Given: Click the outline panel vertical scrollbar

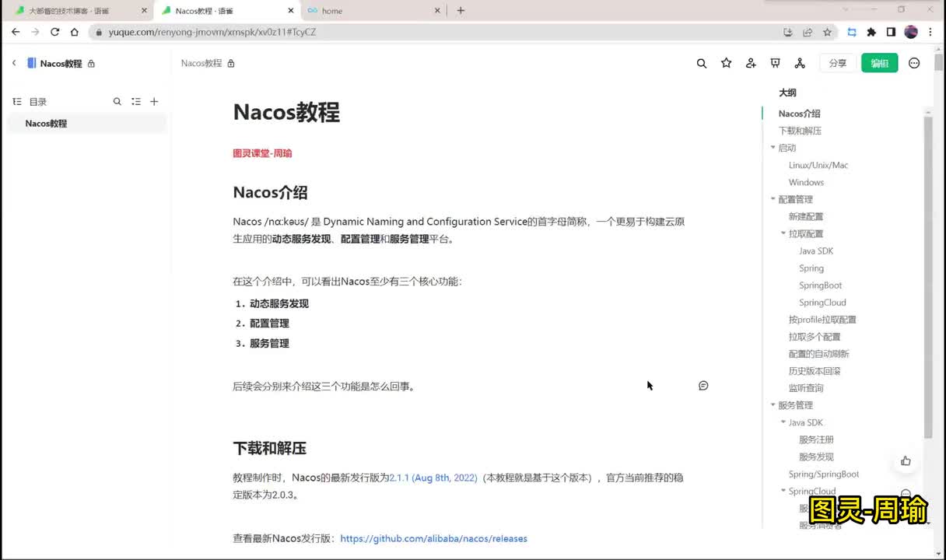Looking at the screenshot, I should point(927,276).
